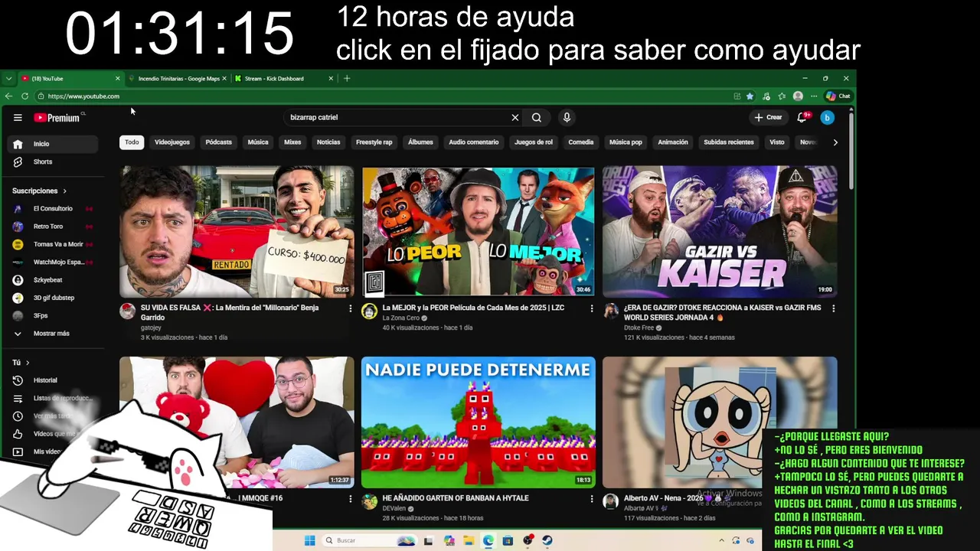Open options for Garten of Banban Hytale video
The height and width of the screenshot is (551, 980).
click(x=592, y=499)
